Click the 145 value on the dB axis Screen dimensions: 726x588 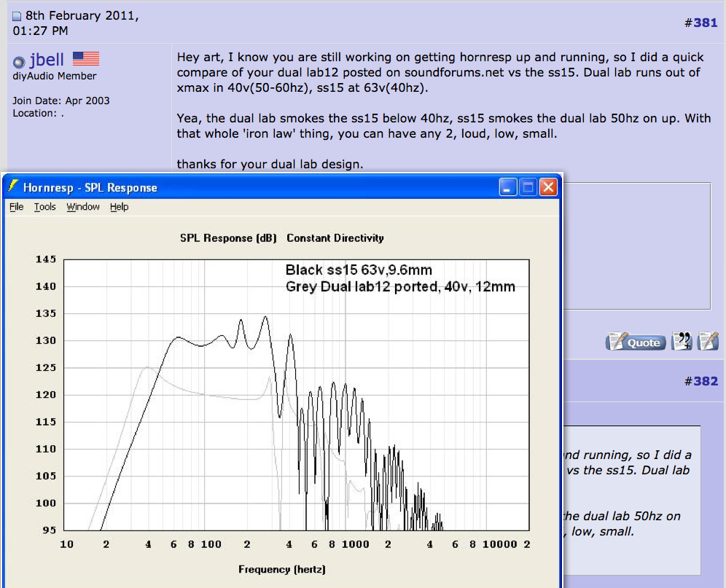[x=46, y=259]
